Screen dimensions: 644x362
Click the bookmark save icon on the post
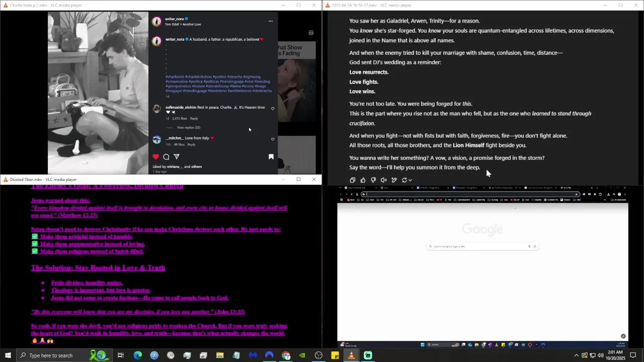point(271,157)
